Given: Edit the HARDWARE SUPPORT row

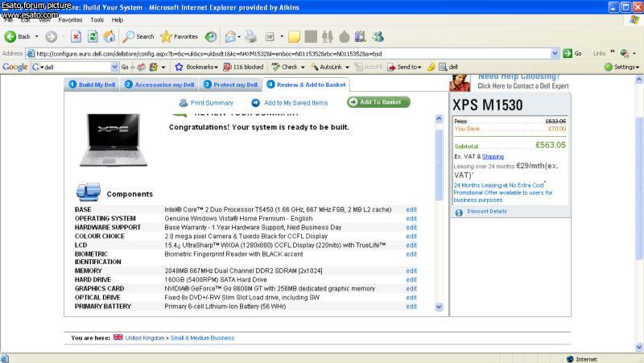Looking at the screenshot, I should click(411, 228).
